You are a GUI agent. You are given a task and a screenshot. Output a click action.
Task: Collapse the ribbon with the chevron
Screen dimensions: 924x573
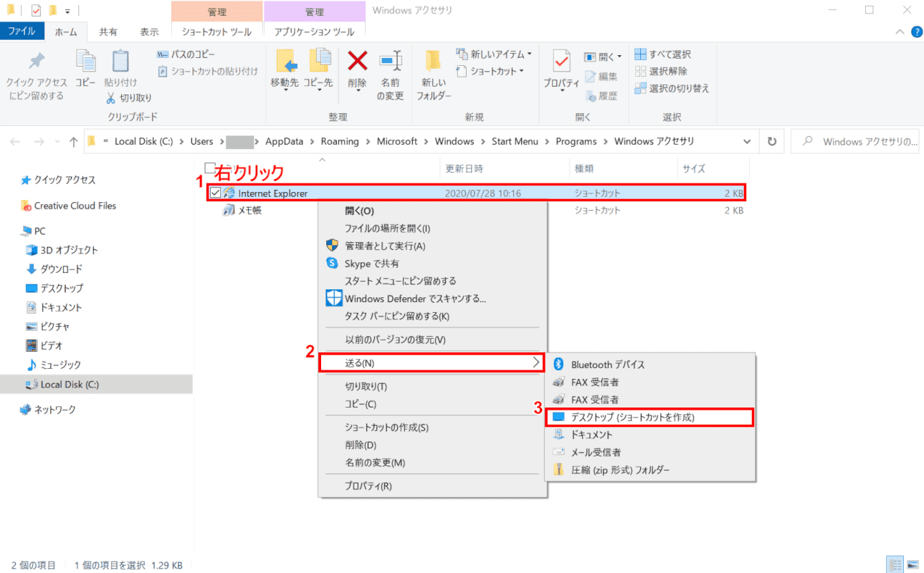coord(901,32)
